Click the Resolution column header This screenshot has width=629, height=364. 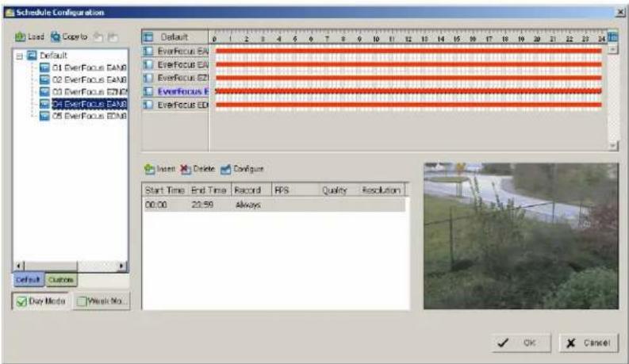(x=382, y=190)
